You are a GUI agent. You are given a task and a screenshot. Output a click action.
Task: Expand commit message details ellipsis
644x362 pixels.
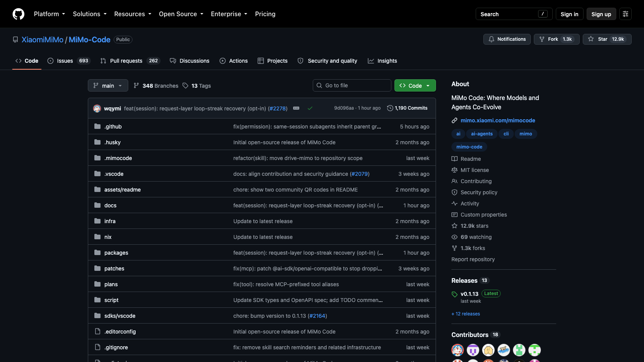click(x=296, y=108)
